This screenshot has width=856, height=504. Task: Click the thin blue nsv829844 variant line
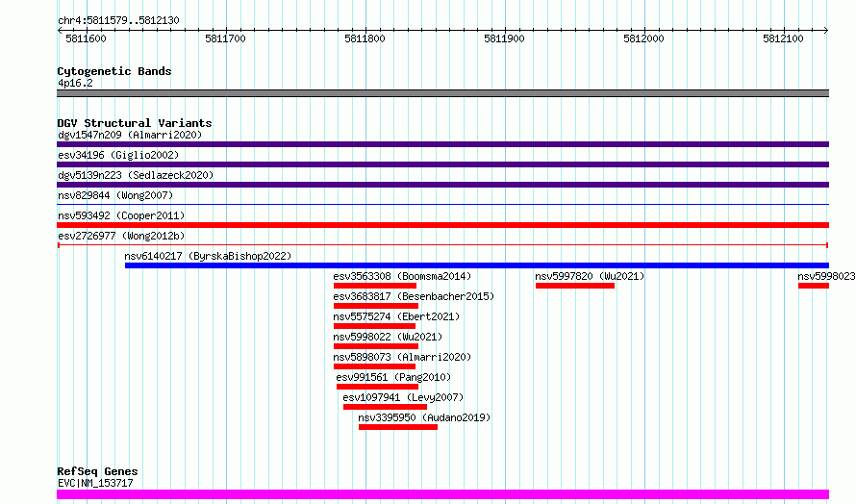click(x=442, y=204)
